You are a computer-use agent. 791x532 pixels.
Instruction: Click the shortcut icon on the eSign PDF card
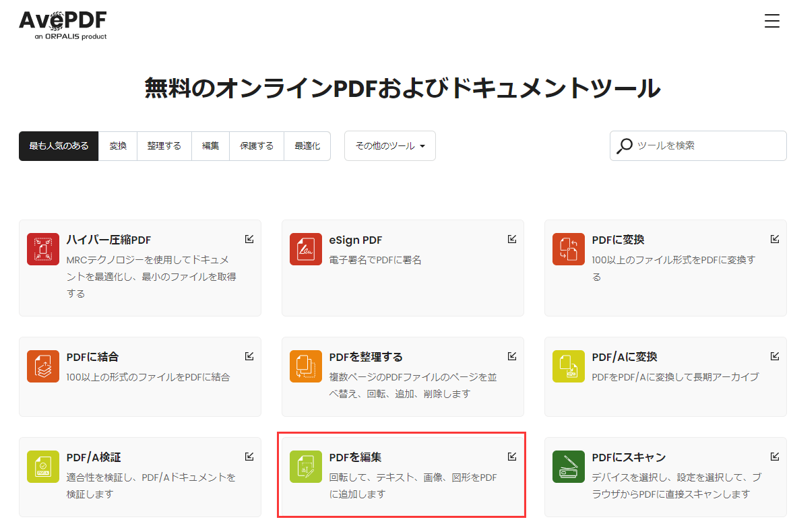pos(513,238)
